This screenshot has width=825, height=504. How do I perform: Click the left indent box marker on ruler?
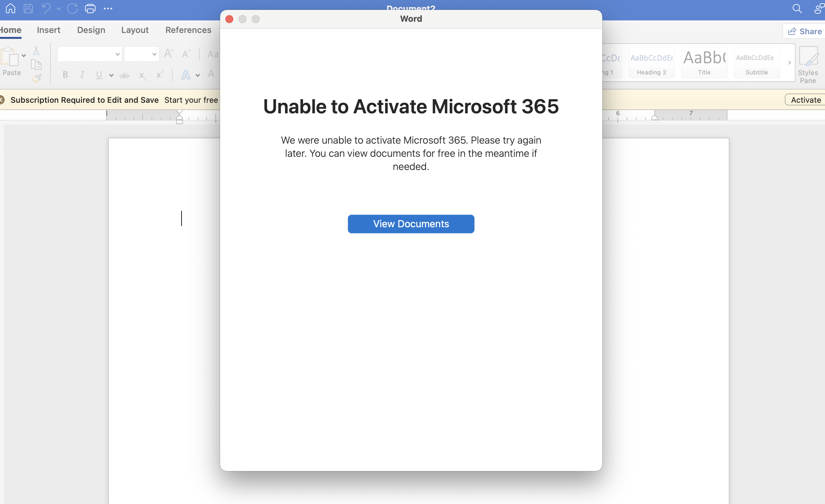(x=180, y=122)
